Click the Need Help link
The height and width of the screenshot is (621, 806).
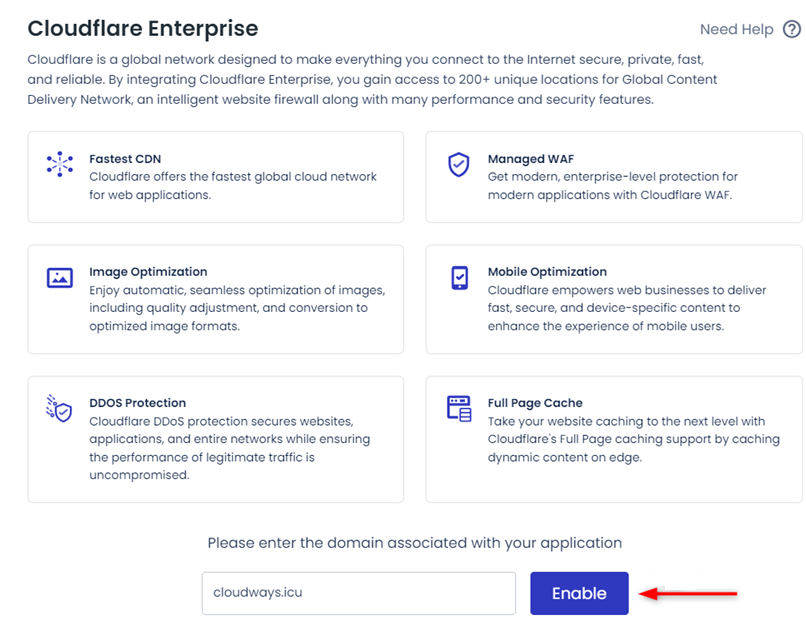pyautogui.click(x=737, y=29)
